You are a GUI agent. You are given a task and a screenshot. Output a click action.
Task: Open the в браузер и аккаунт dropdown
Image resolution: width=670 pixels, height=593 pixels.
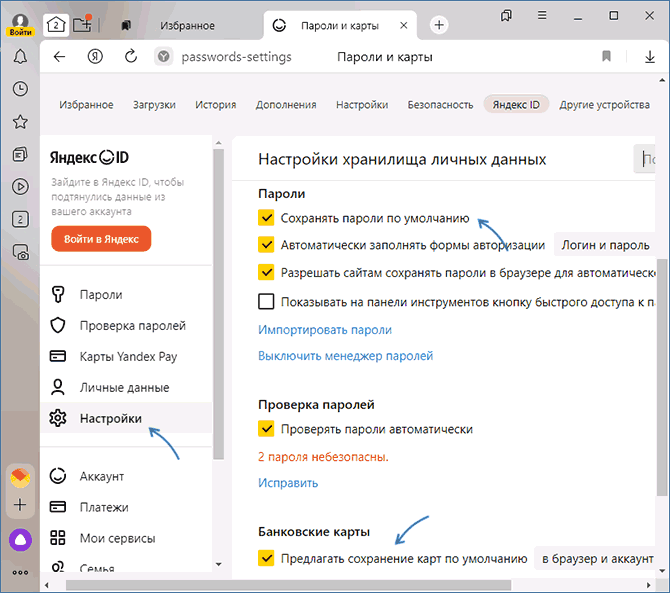pyautogui.click(x=595, y=558)
